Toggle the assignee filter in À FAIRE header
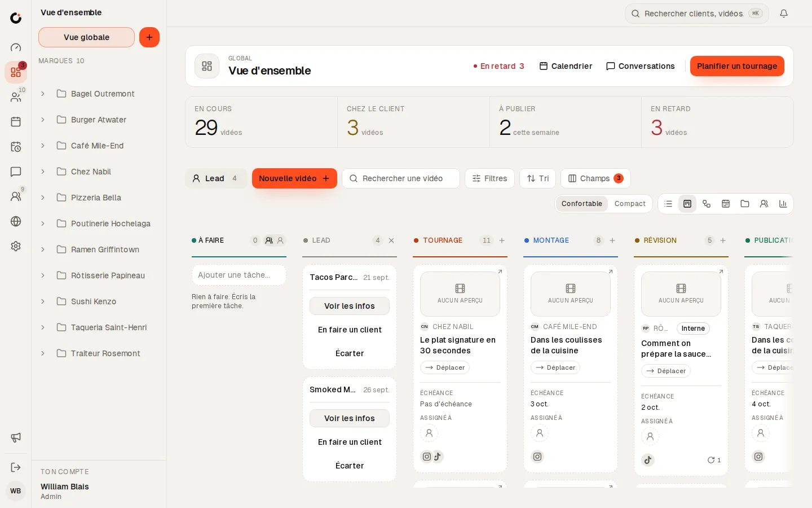Image resolution: width=812 pixels, height=508 pixels. coord(269,240)
